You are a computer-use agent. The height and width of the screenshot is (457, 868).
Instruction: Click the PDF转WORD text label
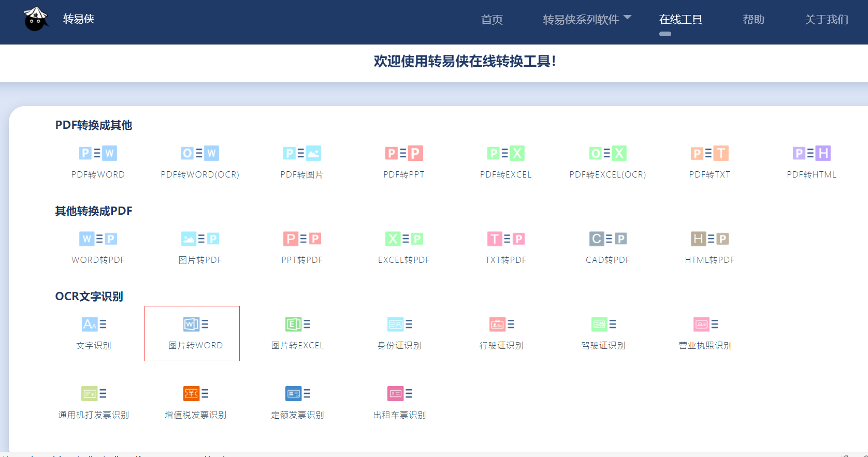[98, 174]
